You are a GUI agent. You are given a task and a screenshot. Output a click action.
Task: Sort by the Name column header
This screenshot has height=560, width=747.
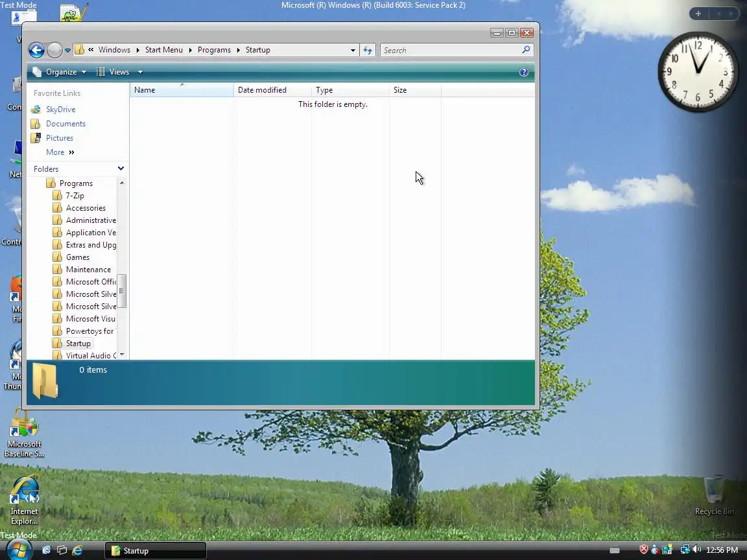pos(182,90)
